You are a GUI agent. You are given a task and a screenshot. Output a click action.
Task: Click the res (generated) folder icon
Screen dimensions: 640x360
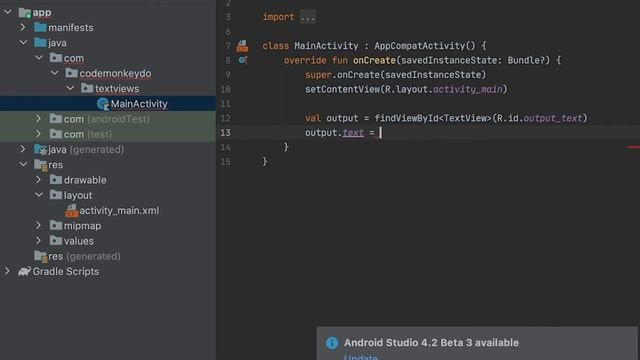[40, 256]
